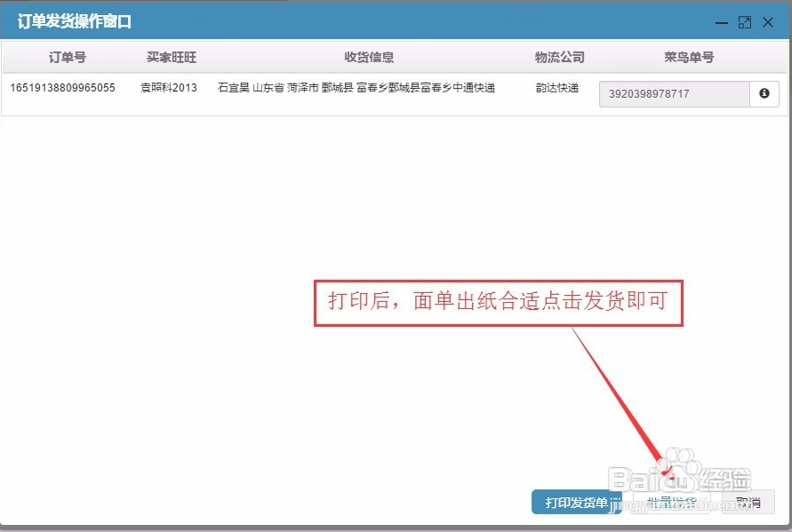Select order number 1651913880996505​5
This screenshot has width=792, height=532.
click(x=62, y=88)
